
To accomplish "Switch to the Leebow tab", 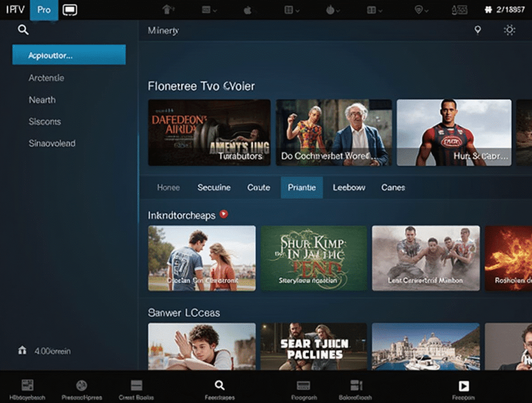I will pyautogui.click(x=349, y=187).
